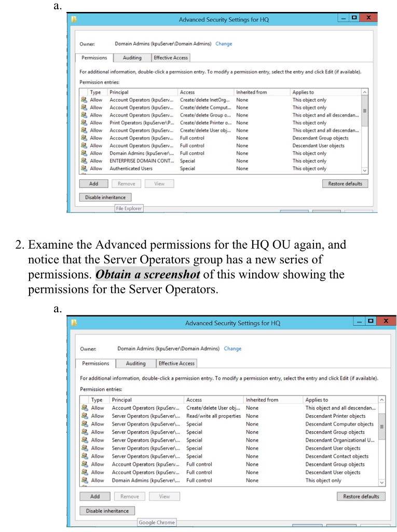Click Add in the window listing Print Operators
Screen dimensions: 397x532
point(93,183)
